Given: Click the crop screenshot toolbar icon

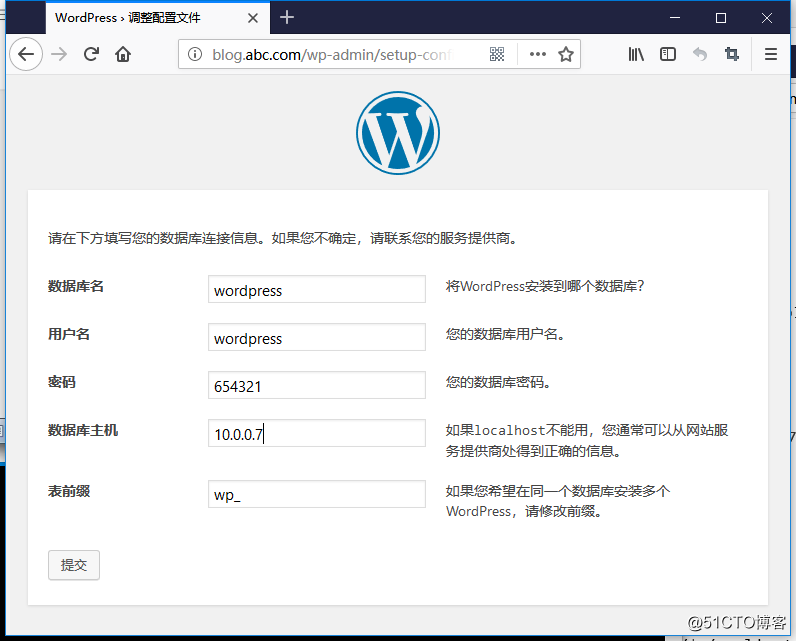Looking at the screenshot, I should pyautogui.click(x=732, y=54).
